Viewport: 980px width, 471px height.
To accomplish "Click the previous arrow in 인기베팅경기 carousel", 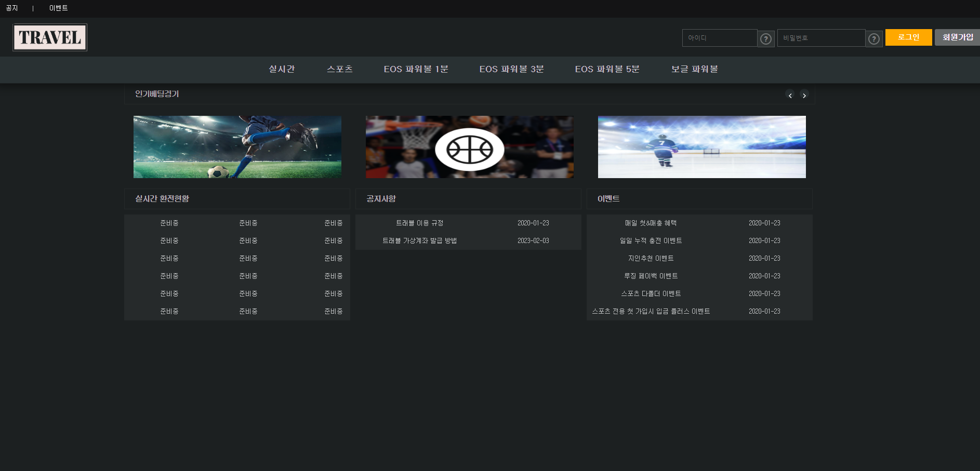I will (790, 95).
